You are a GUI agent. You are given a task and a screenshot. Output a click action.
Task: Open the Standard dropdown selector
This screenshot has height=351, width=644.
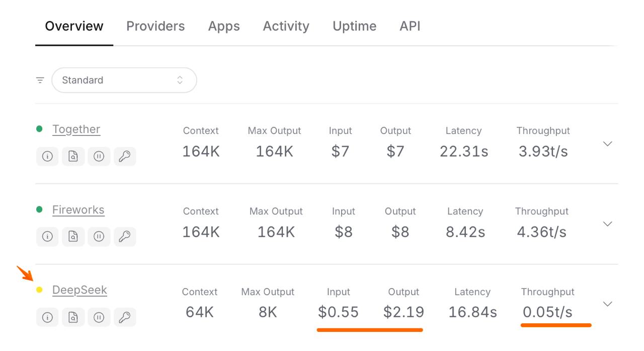pyautogui.click(x=124, y=80)
